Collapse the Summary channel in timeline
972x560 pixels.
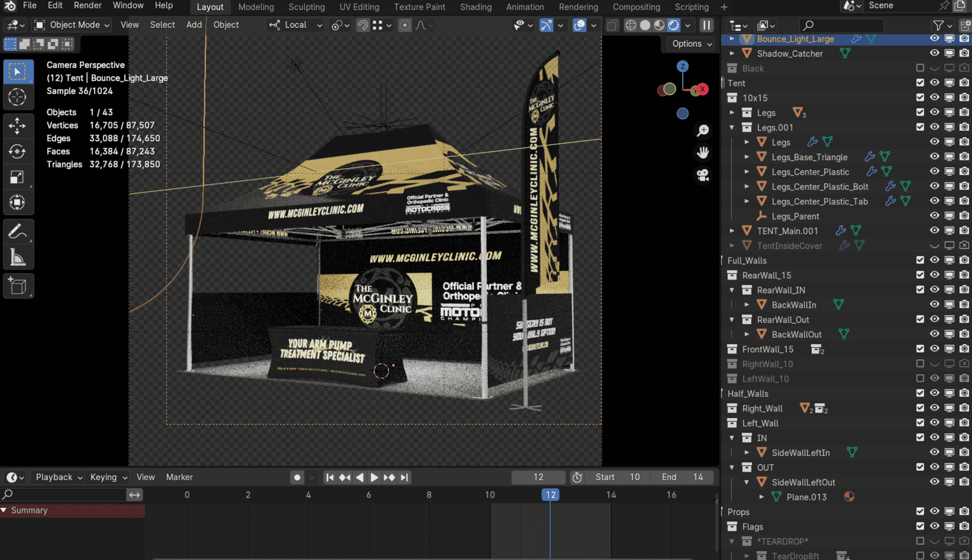click(x=4, y=510)
